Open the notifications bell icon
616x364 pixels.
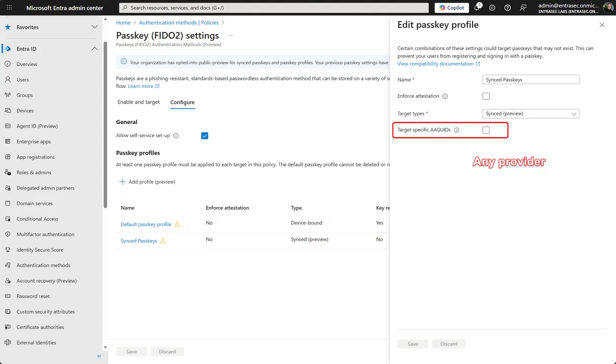pyautogui.click(x=477, y=7)
